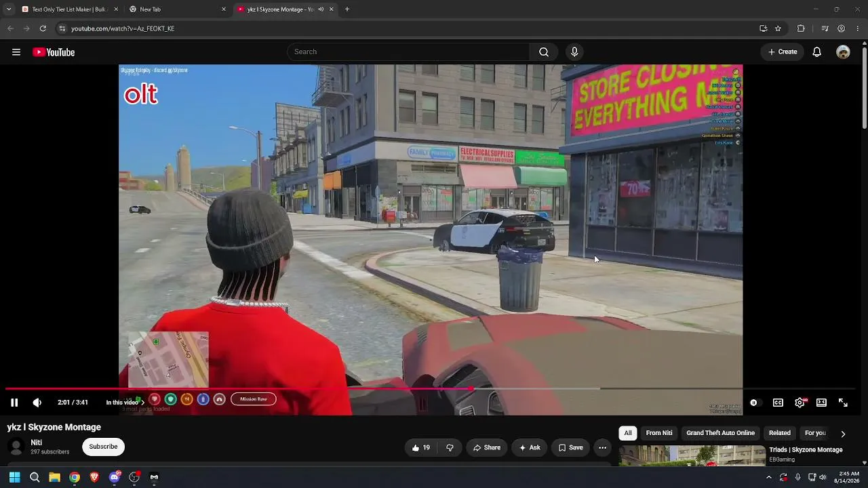868x488 pixels.
Task: Like this video
Action: click(421, 447)
